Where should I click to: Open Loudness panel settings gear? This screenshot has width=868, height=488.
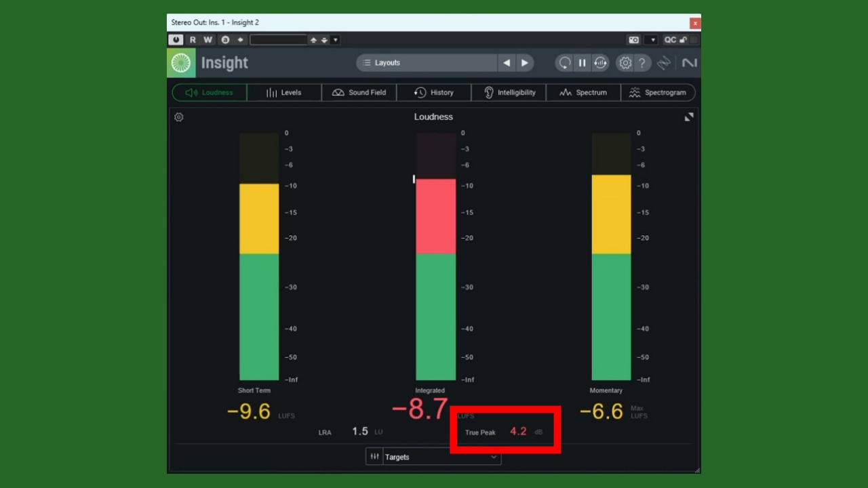[x=179, y=117]
